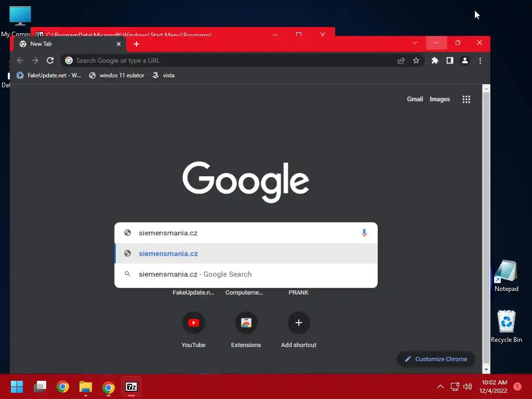Image resolution: width=532 pixels, height=399 pixels.
Task: Open the Chrome profile avatar
Action: click(465, 61)
